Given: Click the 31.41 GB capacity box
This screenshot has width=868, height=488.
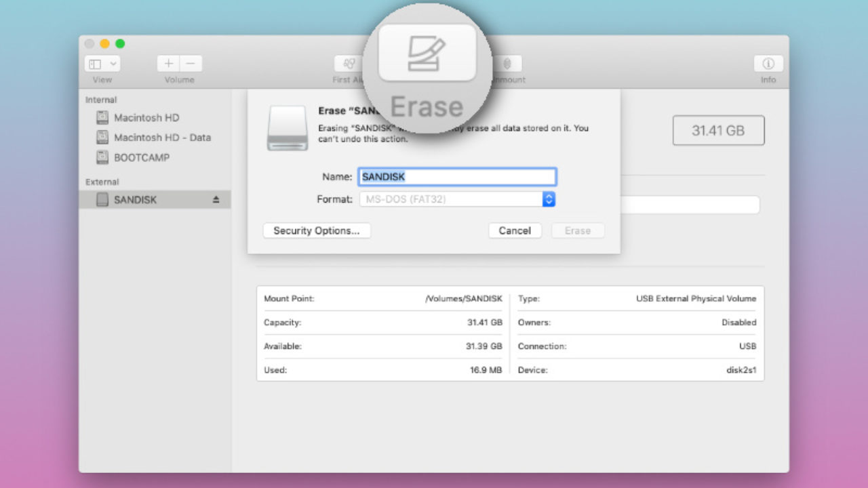Looking at the screenshot, I should point(718,130).
